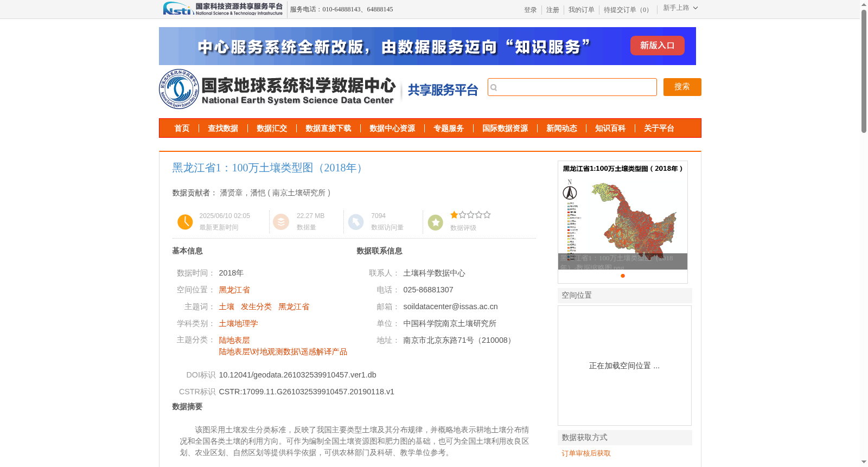Image resolution: width=868 pixels, height=467 pixels.
Task: Expand the 新手上路 dropdown
Action: [x=680, y=8]
